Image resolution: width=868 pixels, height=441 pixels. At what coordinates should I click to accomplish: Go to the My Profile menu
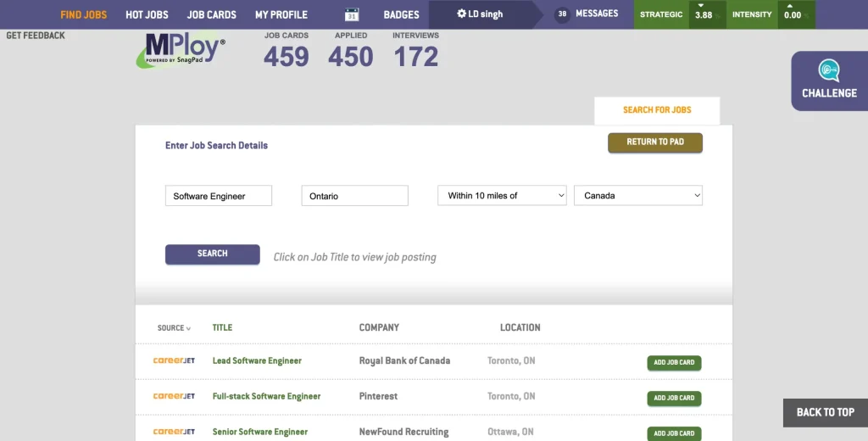(281, 14)
